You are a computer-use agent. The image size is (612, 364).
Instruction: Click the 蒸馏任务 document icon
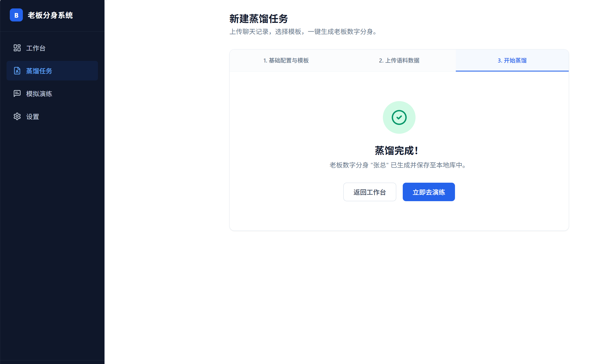[17, 71]
